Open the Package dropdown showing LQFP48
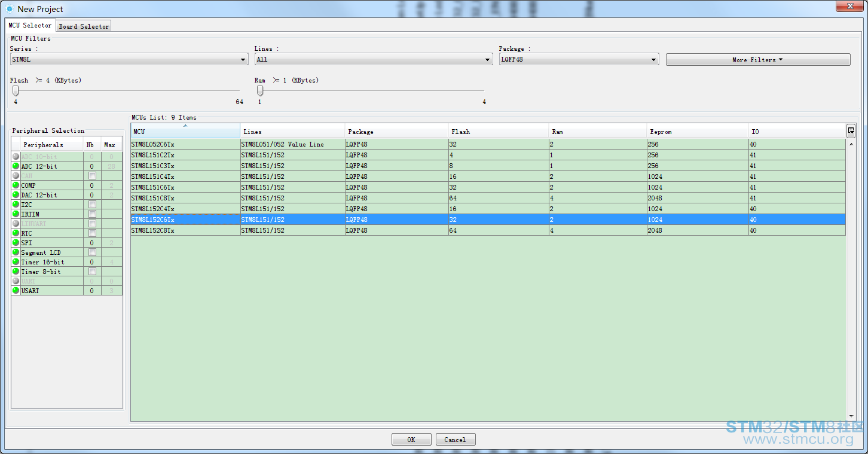This screenshot has height=454, width=868. pos(579,59)
